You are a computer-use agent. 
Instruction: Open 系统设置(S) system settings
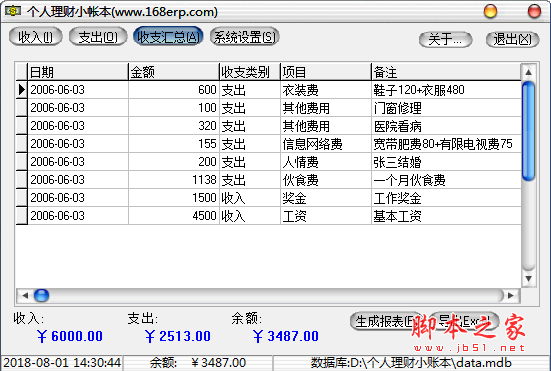click(245, 37)
